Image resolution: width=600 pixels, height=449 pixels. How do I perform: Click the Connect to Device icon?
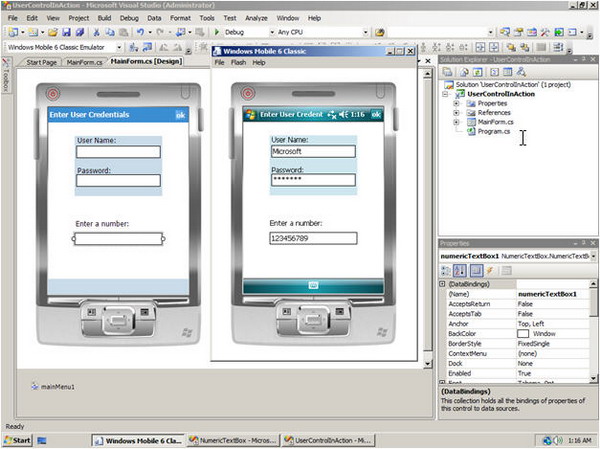[x=134, y=47]
